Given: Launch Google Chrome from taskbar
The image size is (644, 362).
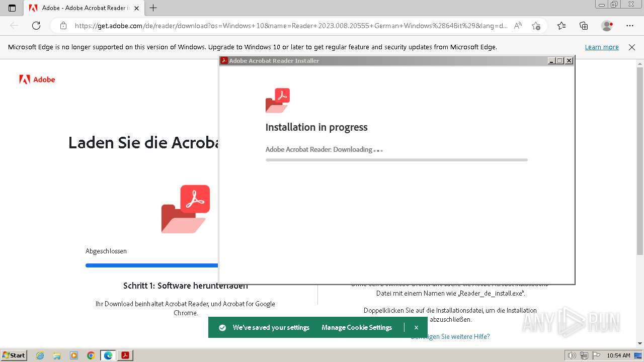Looking at the screenshot, I should [91, 355].
